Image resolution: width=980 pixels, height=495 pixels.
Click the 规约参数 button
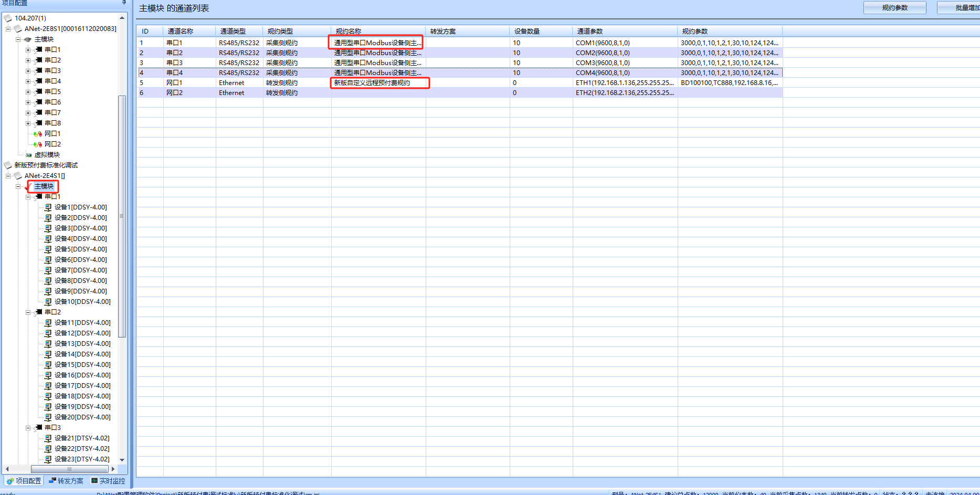point(894,8)
